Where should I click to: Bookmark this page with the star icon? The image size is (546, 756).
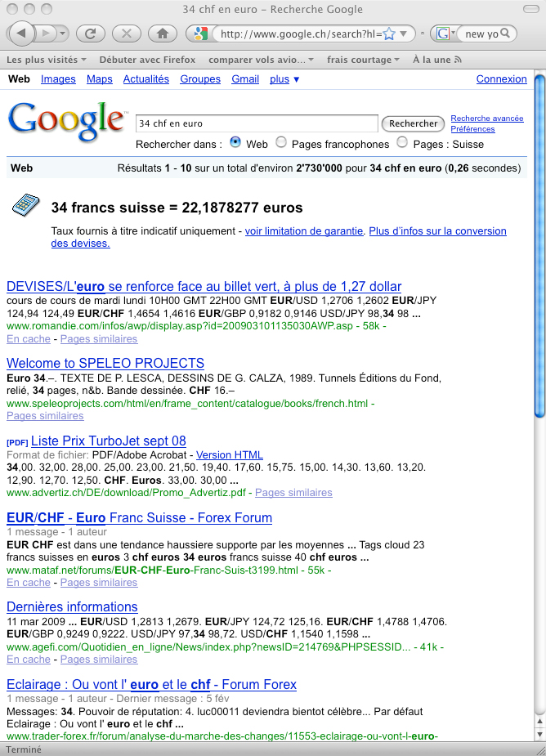click(389, 34)
